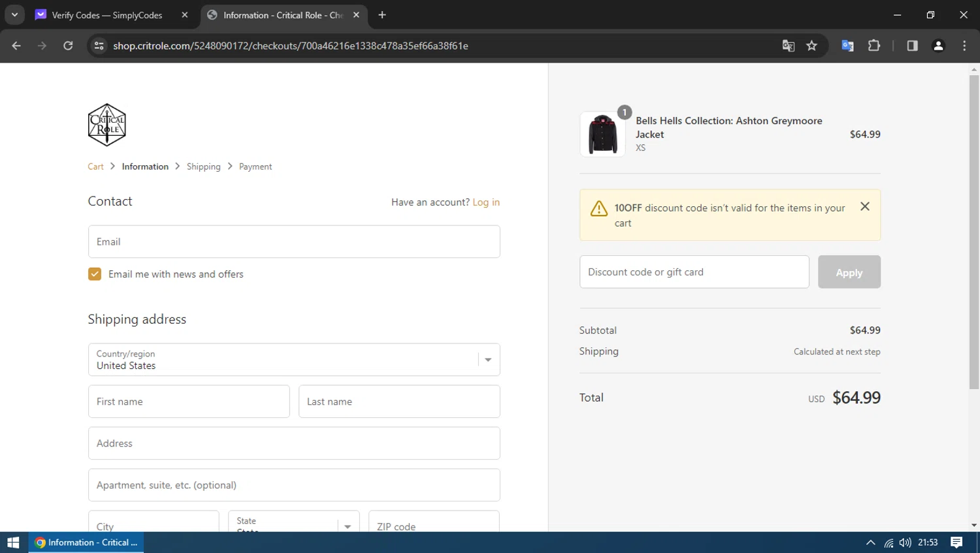
Task: Open the tab search dropdown arrow
Action: pos(14,14)
